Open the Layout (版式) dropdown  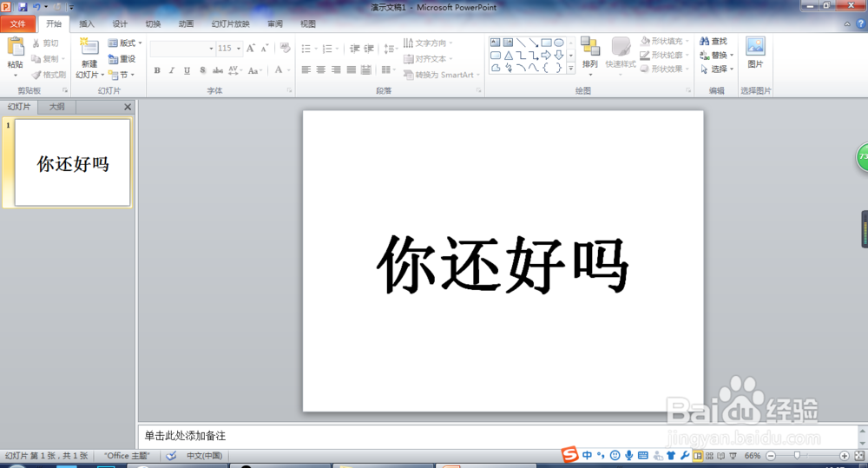tap(124, 43)
